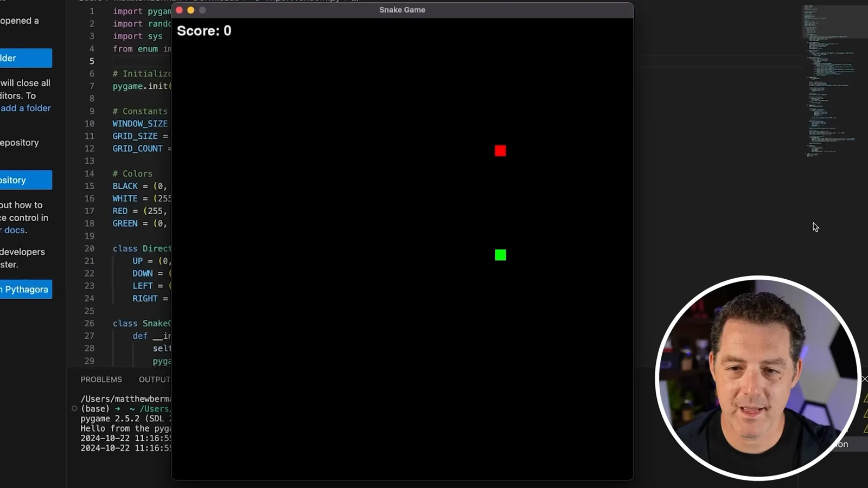
Task: Open the 'docs' link in sidebar
Action: click(15, 230)
